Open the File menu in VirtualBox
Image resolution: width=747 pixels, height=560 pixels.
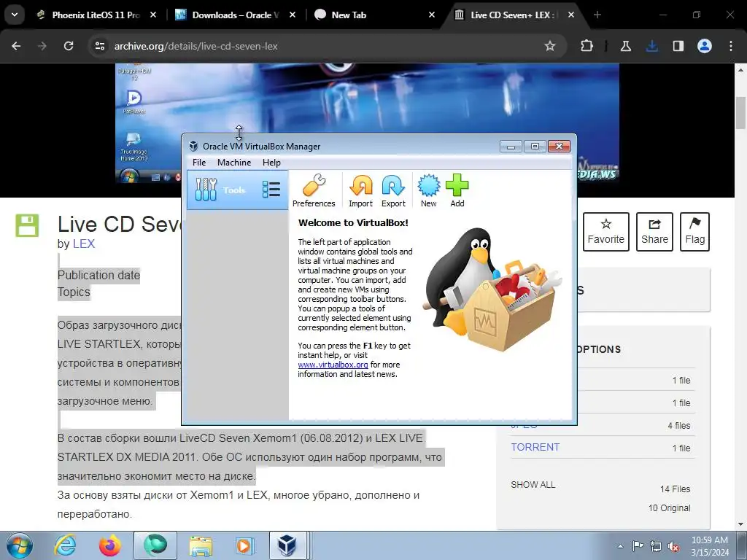[x=199, y=163]
